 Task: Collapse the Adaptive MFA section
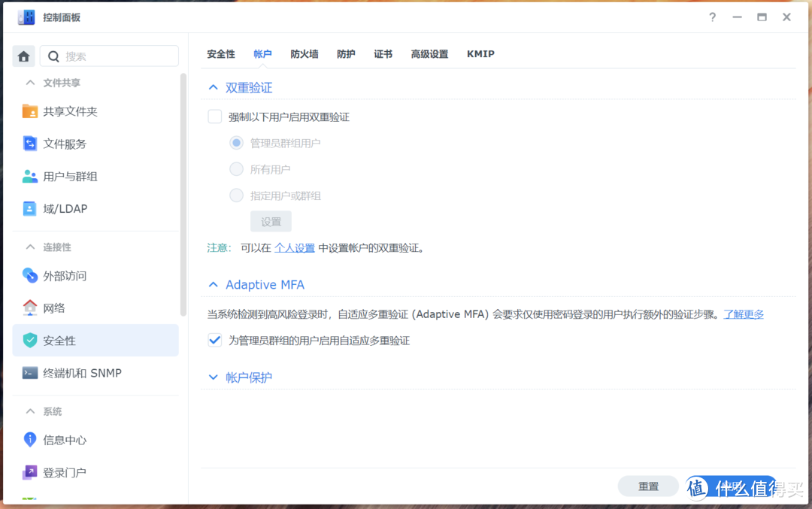coord(213,284)
